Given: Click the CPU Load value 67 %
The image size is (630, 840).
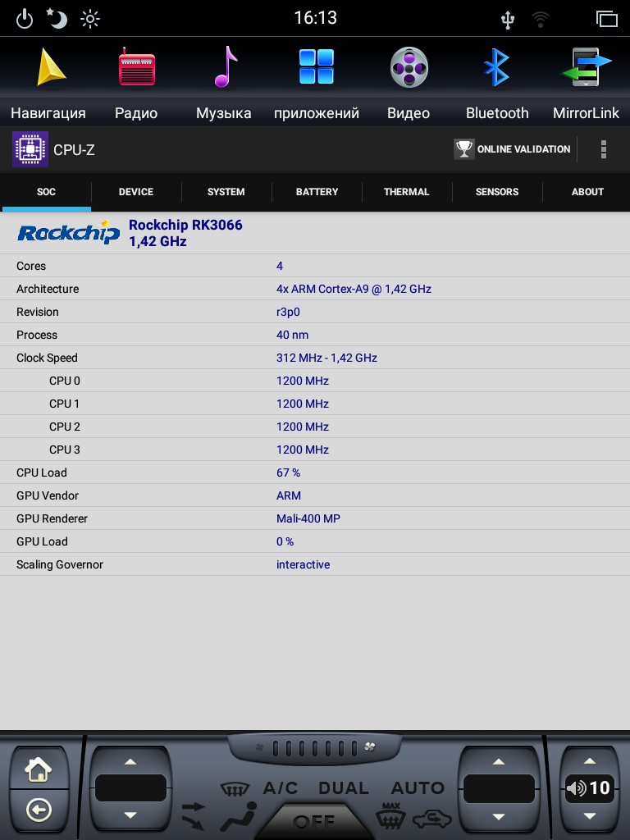Looking at the screenshot, I should (x=288, y=472).
